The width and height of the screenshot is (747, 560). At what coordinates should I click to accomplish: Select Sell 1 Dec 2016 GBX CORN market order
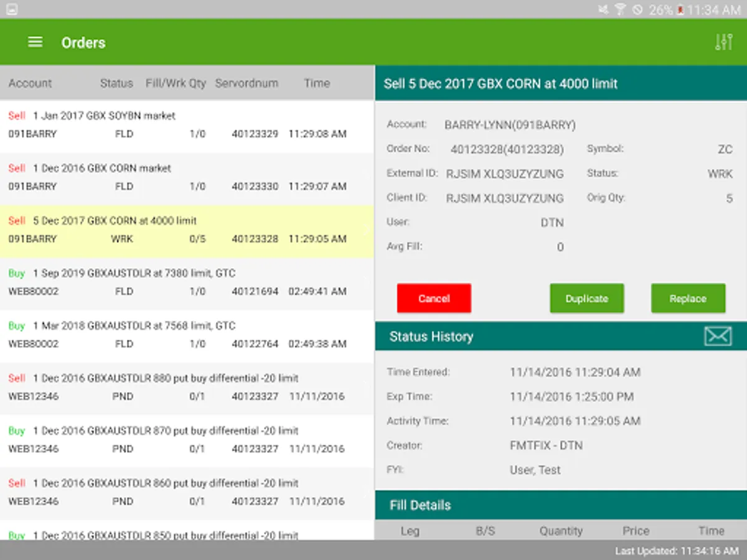coord(187,179)
